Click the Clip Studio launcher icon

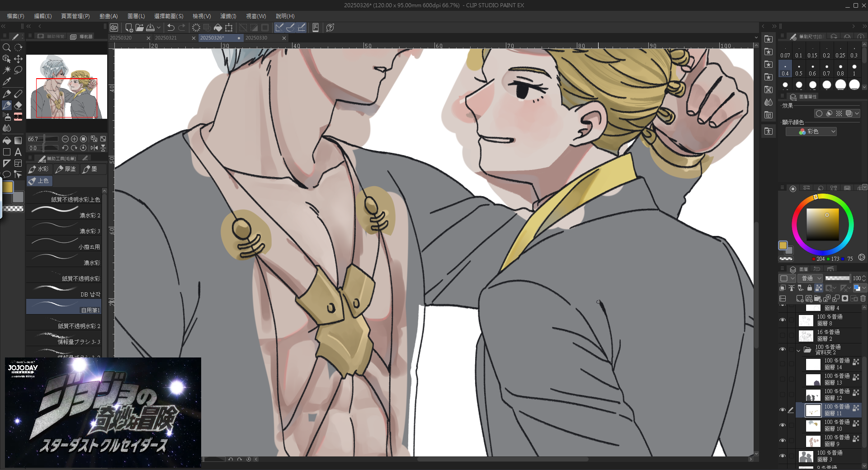click(114, 28)
